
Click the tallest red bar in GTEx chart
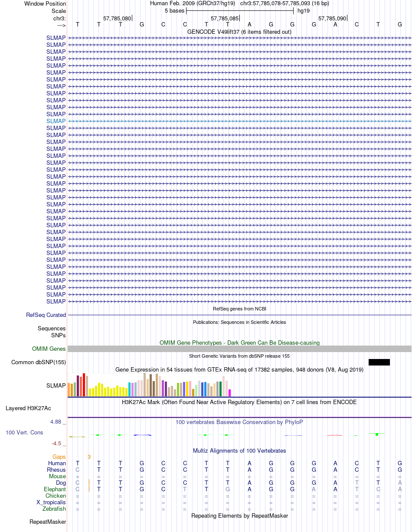[x=84, y=385]
